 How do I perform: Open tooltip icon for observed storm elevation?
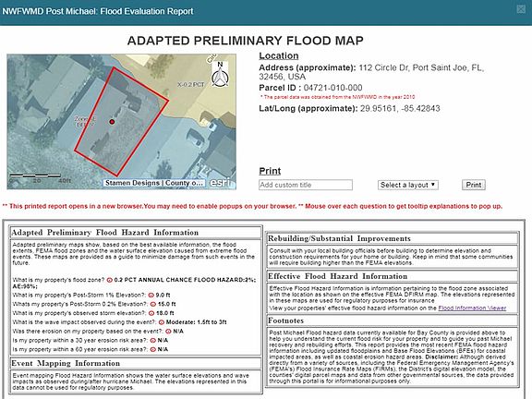coord(151,313)
